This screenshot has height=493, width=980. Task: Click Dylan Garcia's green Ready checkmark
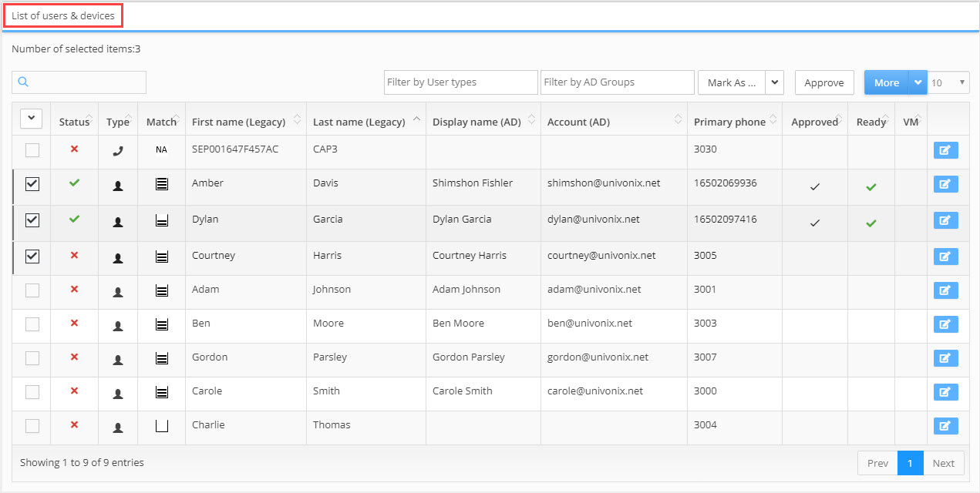tap(871, 221)
